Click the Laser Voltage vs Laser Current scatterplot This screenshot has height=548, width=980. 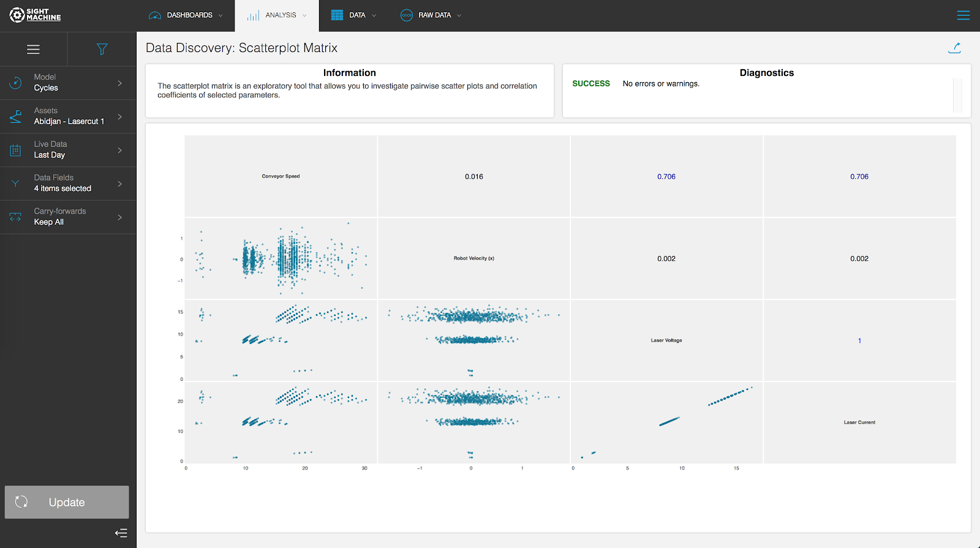point(666,422)
